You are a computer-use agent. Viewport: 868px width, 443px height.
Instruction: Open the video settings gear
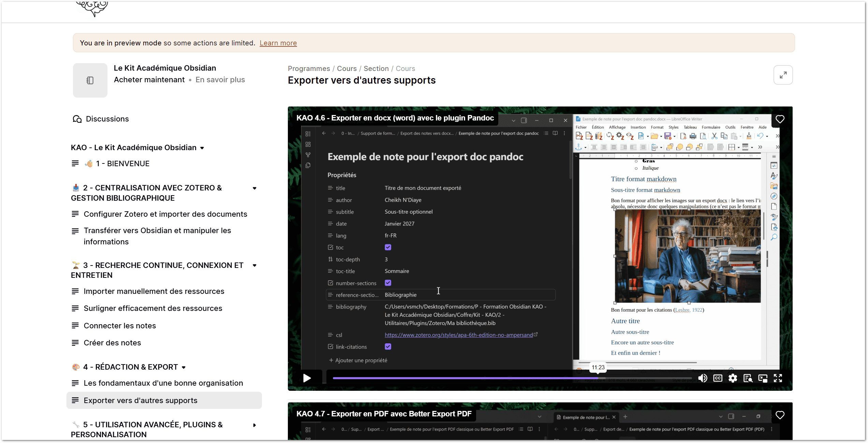733,378
